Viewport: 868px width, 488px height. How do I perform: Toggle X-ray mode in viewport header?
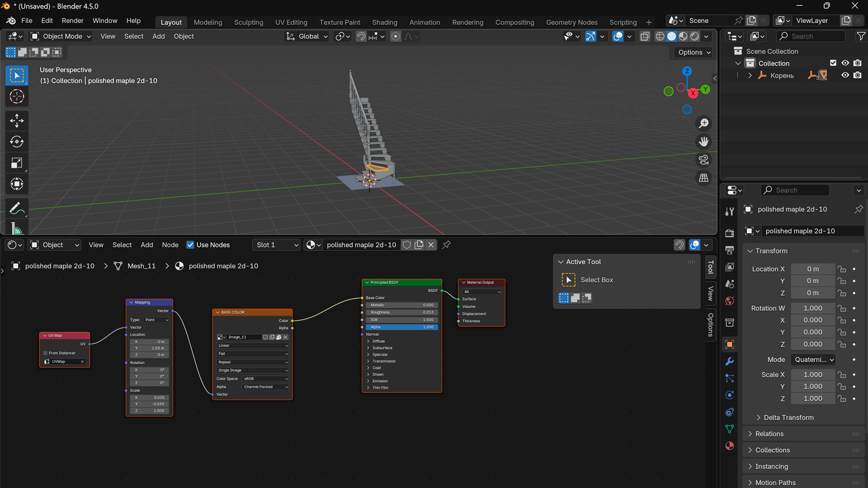click(645, 36)
